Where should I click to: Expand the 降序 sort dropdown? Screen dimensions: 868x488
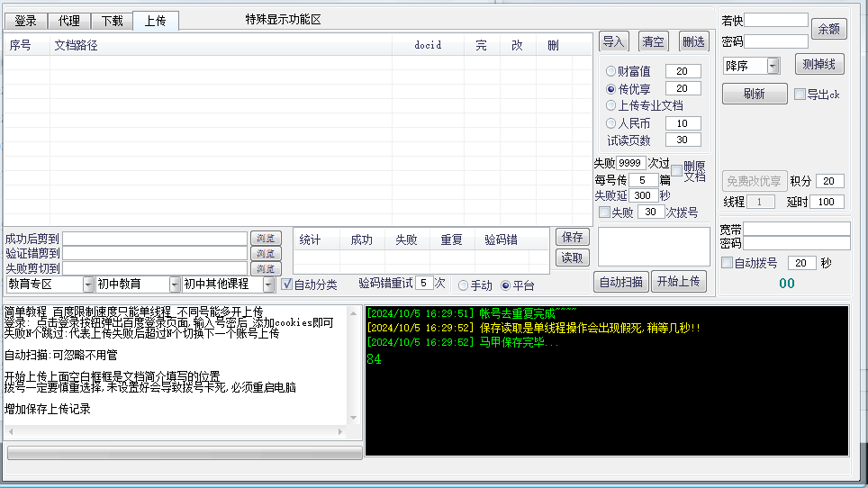click(773, 66)
